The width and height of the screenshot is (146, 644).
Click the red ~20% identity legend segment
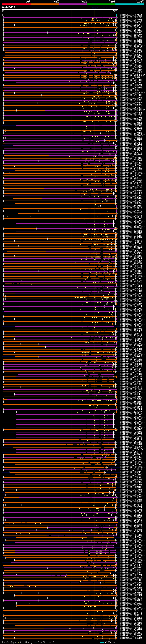click(x=16, y=4)
